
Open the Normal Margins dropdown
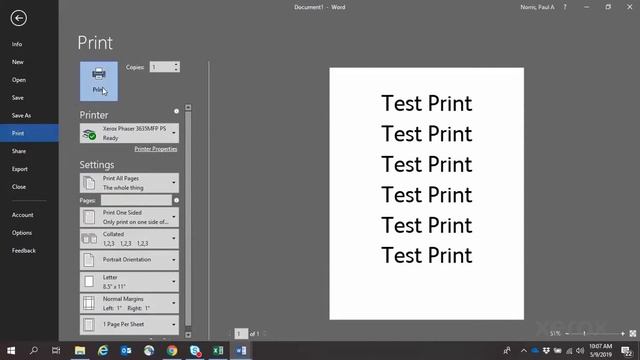(129, 303)
